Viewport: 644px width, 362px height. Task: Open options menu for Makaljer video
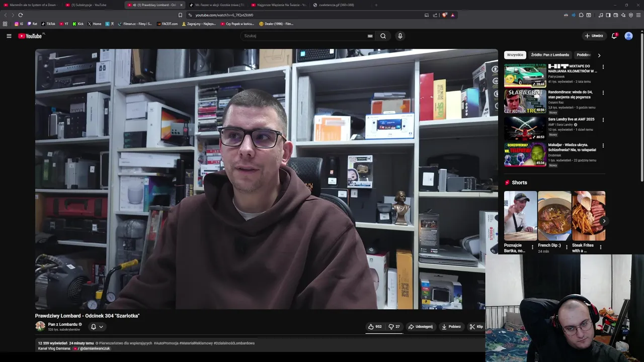[x=603, y=146]
